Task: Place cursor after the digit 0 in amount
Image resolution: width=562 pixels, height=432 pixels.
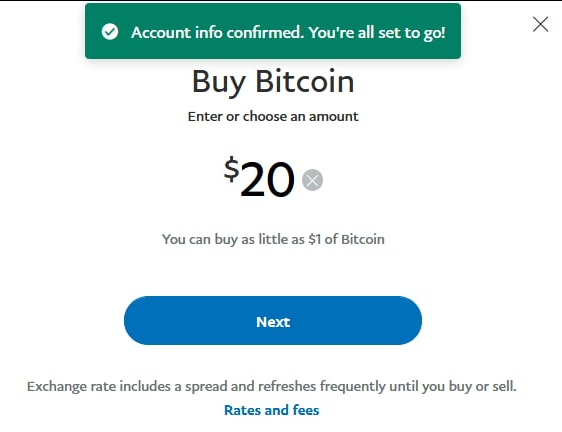Action: point(294,178)
